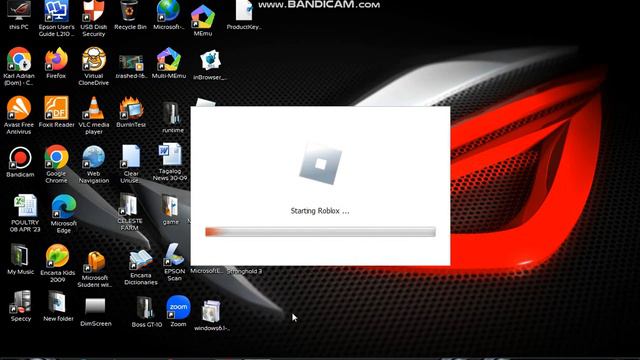The width and height of the screenshot is (640, 360).
Task: Open the inBrowser desktop icon
Action: point(210,64)
